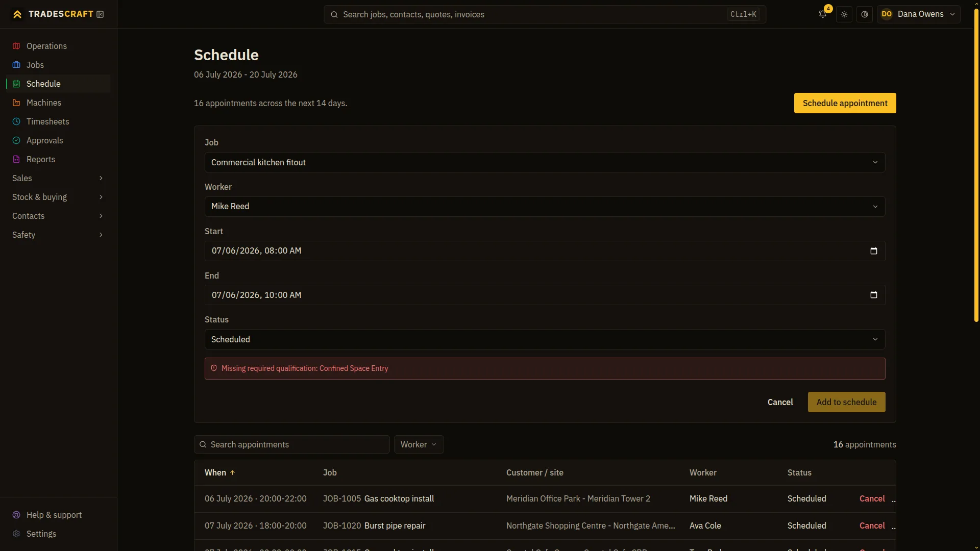Open Reports section

click(58, 159)
